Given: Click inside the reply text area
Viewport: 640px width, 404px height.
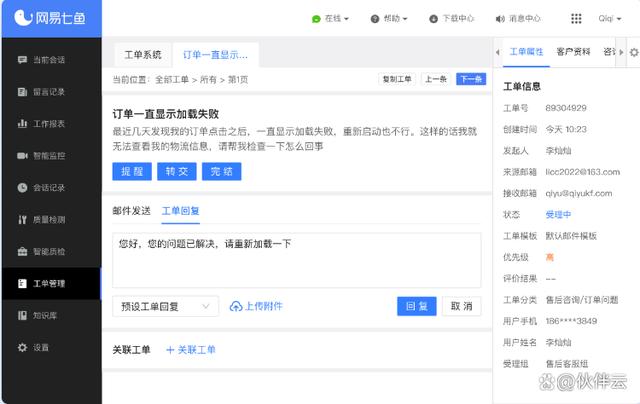Looking at the screenshot, I should click(x=296, y=260).
